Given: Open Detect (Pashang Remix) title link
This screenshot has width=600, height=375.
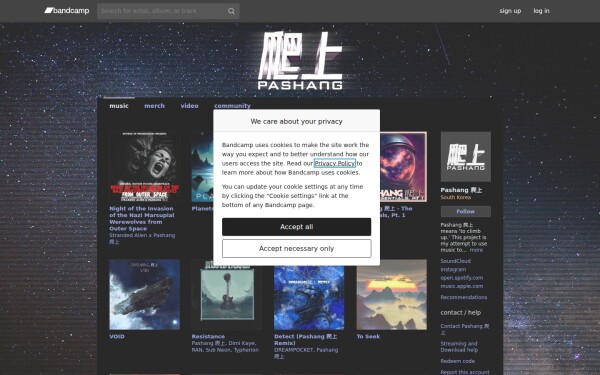Looking at the screenshot, I should point(305,340).
